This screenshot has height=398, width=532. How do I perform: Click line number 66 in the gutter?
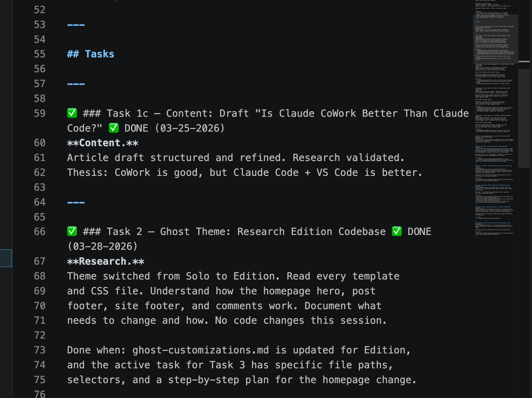tap(40, 232)
